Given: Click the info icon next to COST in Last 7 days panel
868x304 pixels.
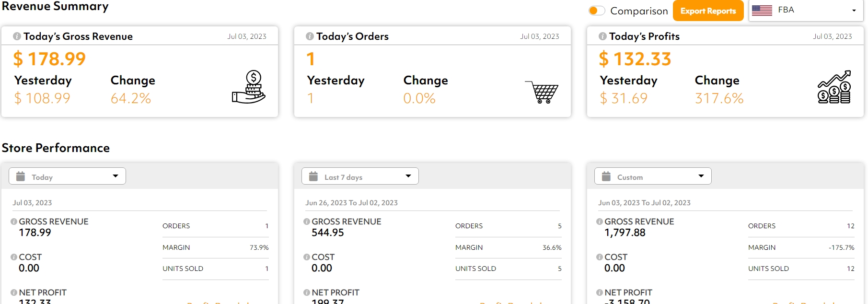Looking at the screenshot, I should pos(306,257).
